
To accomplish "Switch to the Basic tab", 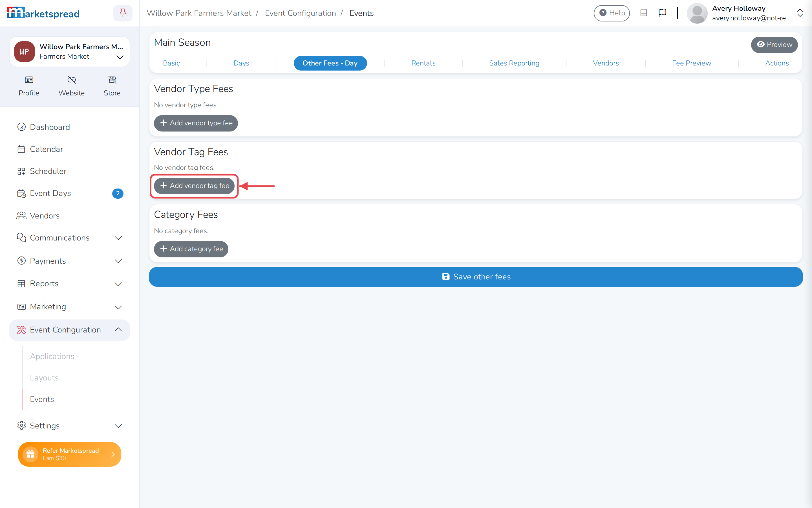I will pos(171,63).
